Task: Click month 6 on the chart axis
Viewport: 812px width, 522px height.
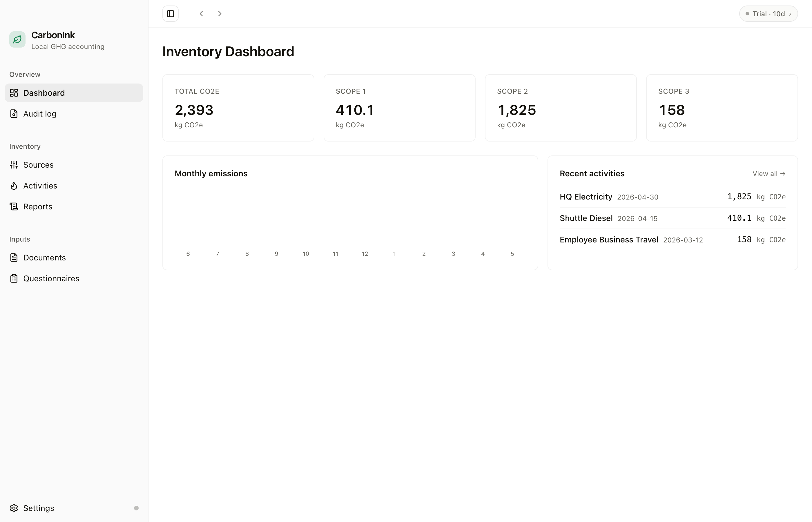Action: (188, 254)
